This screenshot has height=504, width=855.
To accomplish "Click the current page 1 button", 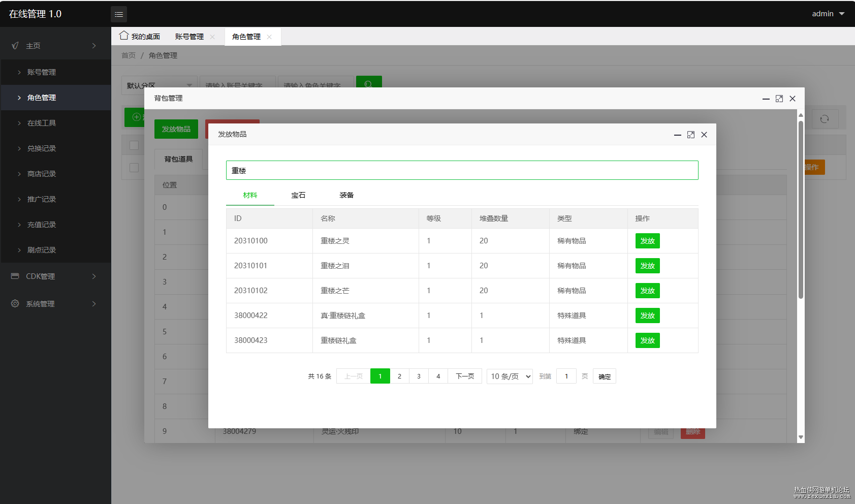I will [380, 376].
